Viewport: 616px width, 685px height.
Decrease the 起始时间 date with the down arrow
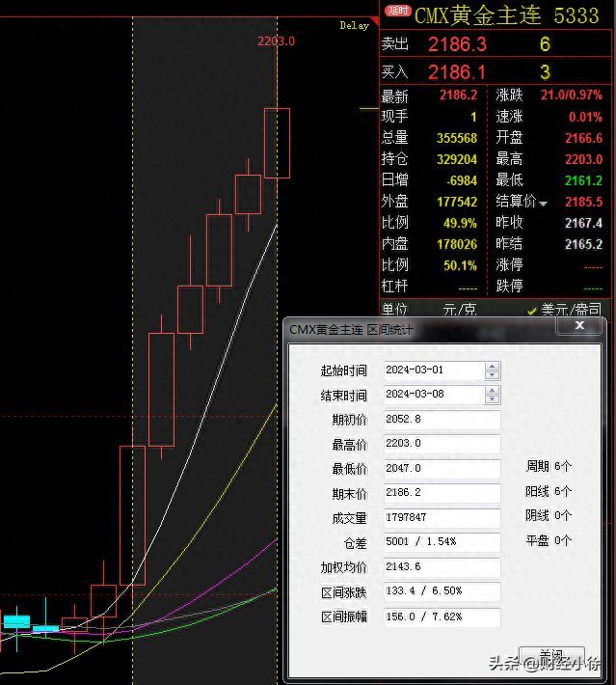[x=493, y=375]
